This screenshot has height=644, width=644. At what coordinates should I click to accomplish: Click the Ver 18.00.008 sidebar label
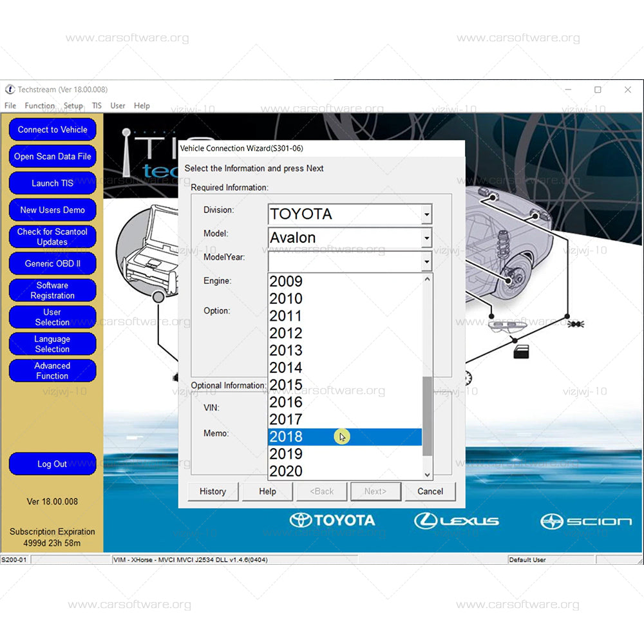[52, 502]
